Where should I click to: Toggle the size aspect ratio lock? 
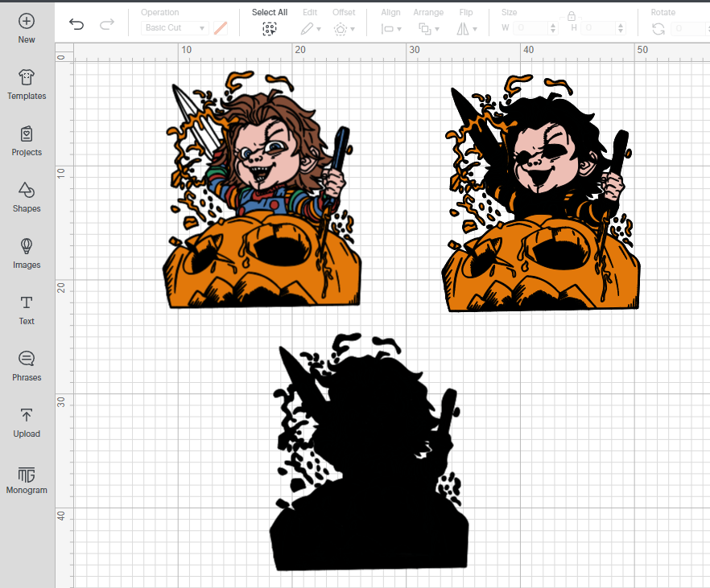pyautogui.click(x=571, y=15)
